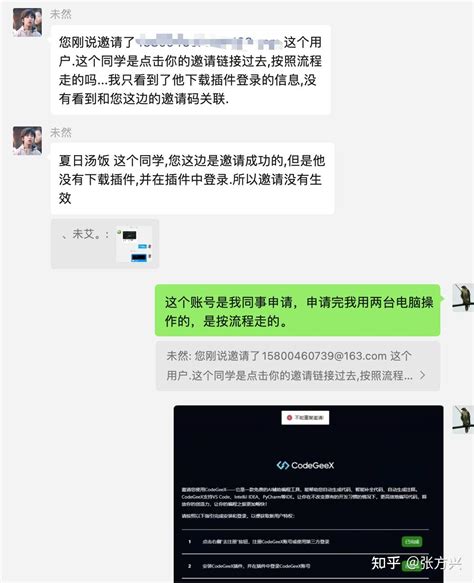Expand quoted reply using the chevron arrow
The image size is (474, 583).
tap(422, 375)
